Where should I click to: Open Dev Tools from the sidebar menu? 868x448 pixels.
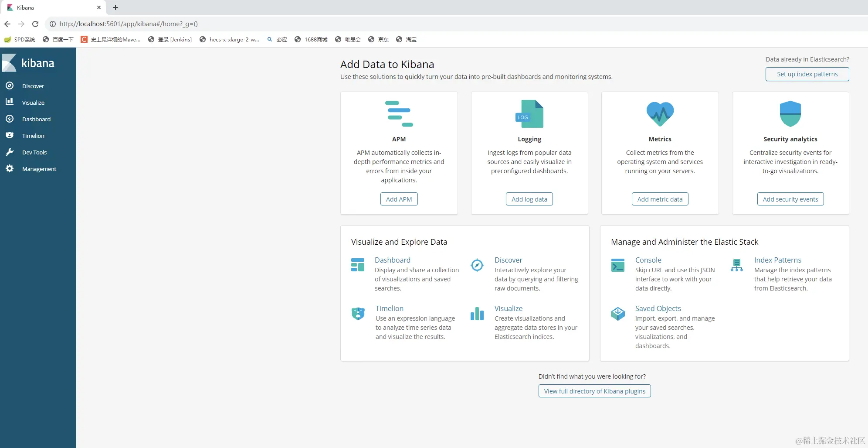tap(34, 152)
